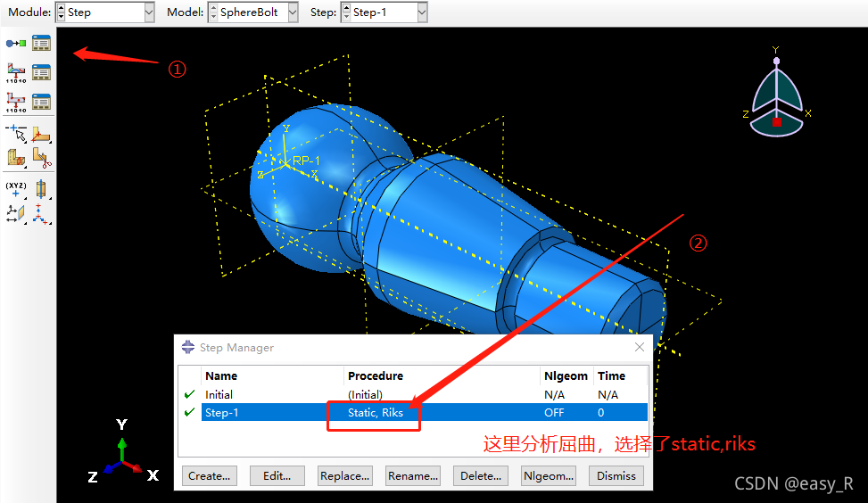
Task: Click the Procedure column header
Action: (x=376, y=375)
